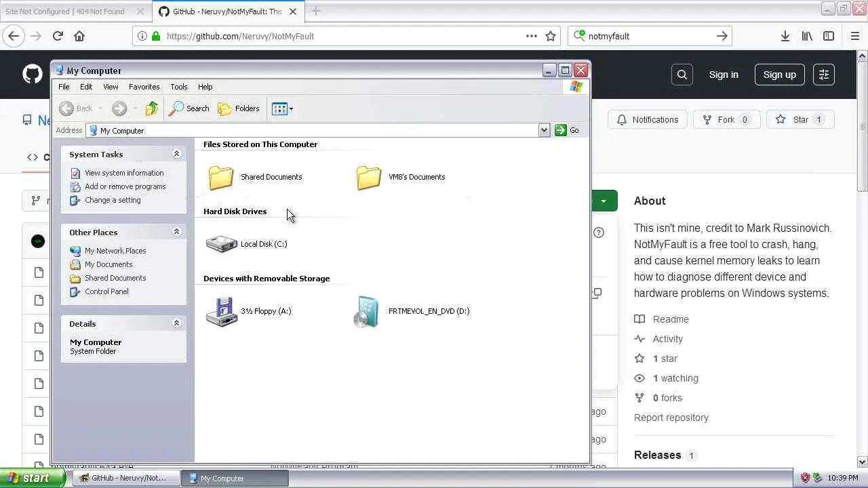The height and width of the screenshot is (488, 868).
Task: Open Control Panel link
Action: (106, 291)
